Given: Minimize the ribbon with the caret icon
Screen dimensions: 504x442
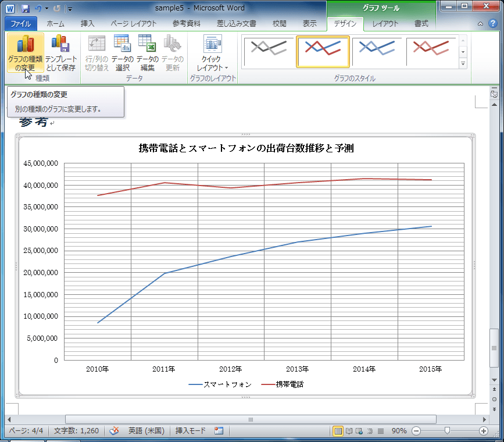Looking at the screenshot, I should click(480, 24).
